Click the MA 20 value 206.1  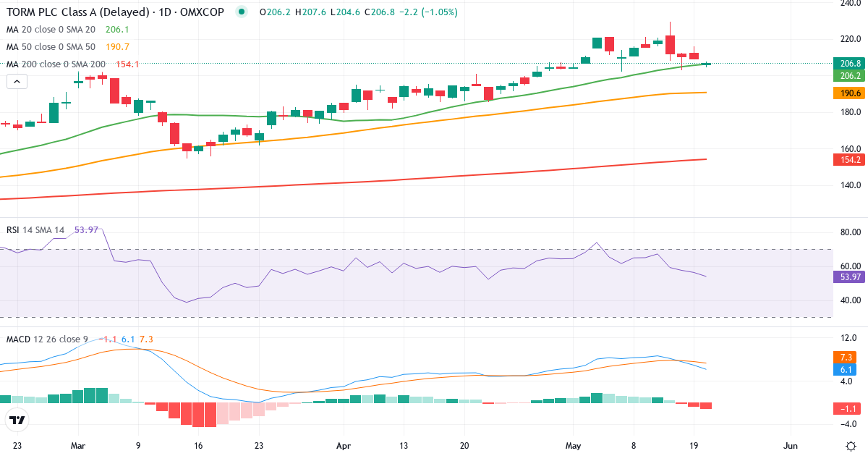(117, 30)
